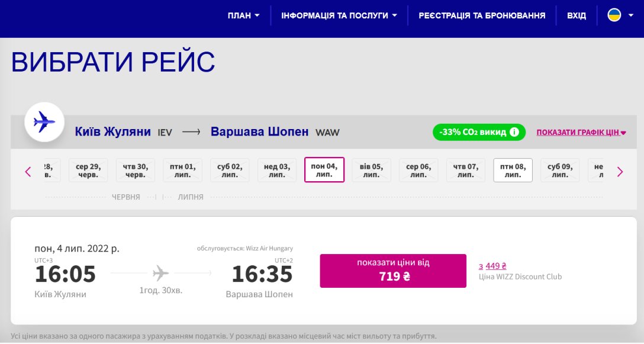Viewport: 644px width, 344px height.
Task: Click the circular airplane route icon
Action: [x=44, y=122]
